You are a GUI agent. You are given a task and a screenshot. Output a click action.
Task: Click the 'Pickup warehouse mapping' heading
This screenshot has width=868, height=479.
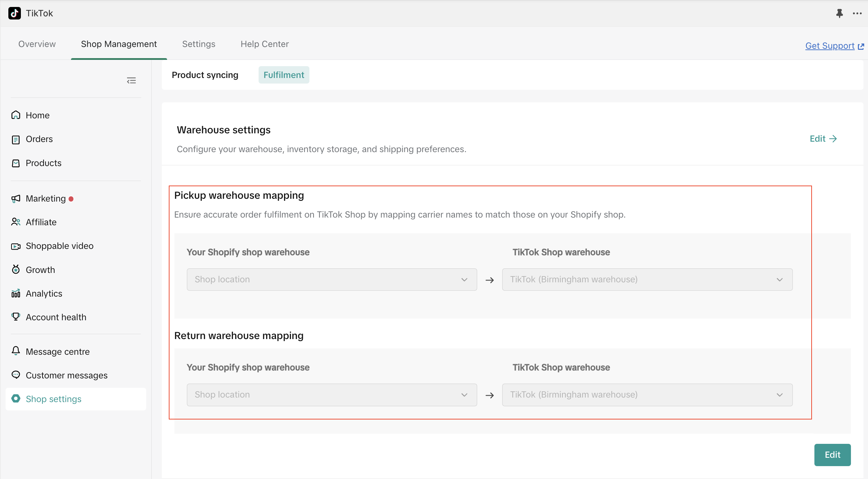(x=239, y=195)
